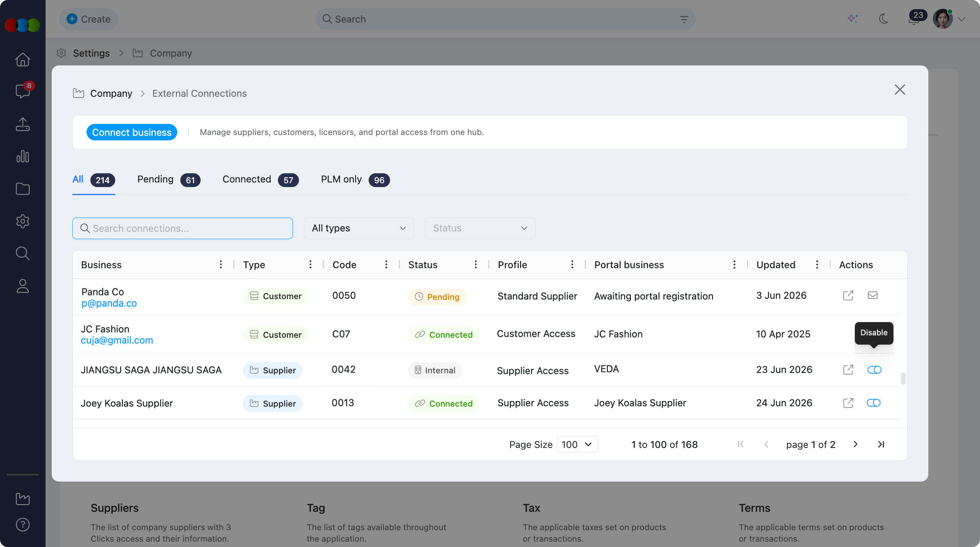The image size is (980, 547).
Task: Focus the Search connections input field
Action: click(183, 228)
